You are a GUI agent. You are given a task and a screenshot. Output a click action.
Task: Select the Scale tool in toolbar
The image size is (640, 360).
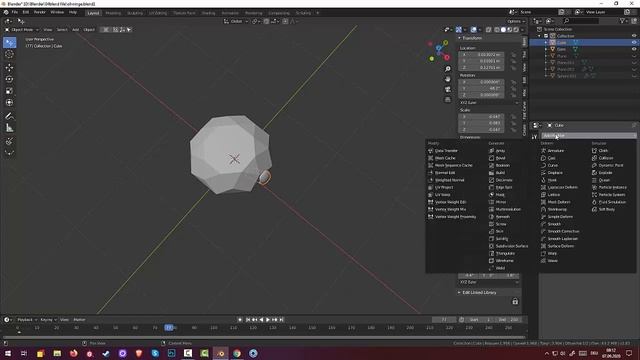[x=9, y=91]
